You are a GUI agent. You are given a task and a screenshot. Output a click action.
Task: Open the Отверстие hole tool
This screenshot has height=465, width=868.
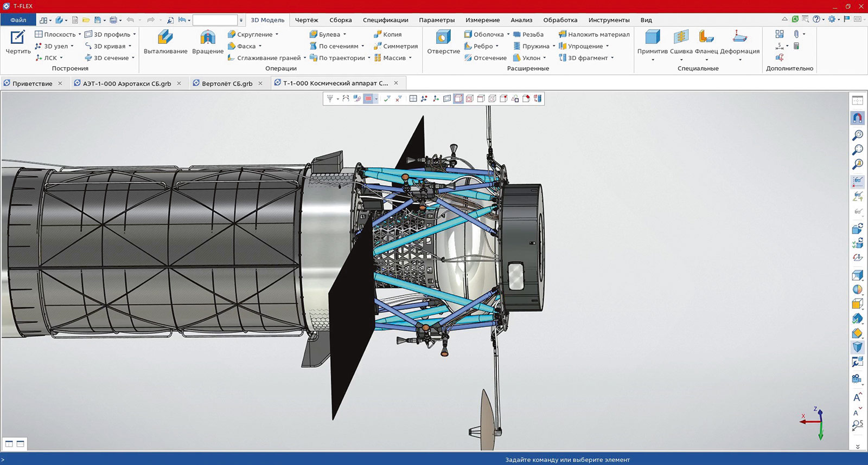click(x=443, y=38)
